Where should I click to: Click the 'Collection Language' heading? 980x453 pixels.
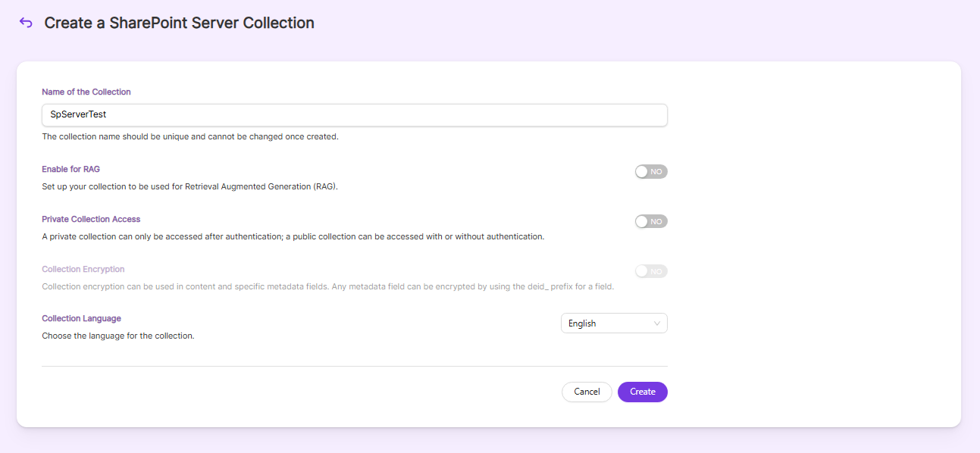(x=81, y=318)
